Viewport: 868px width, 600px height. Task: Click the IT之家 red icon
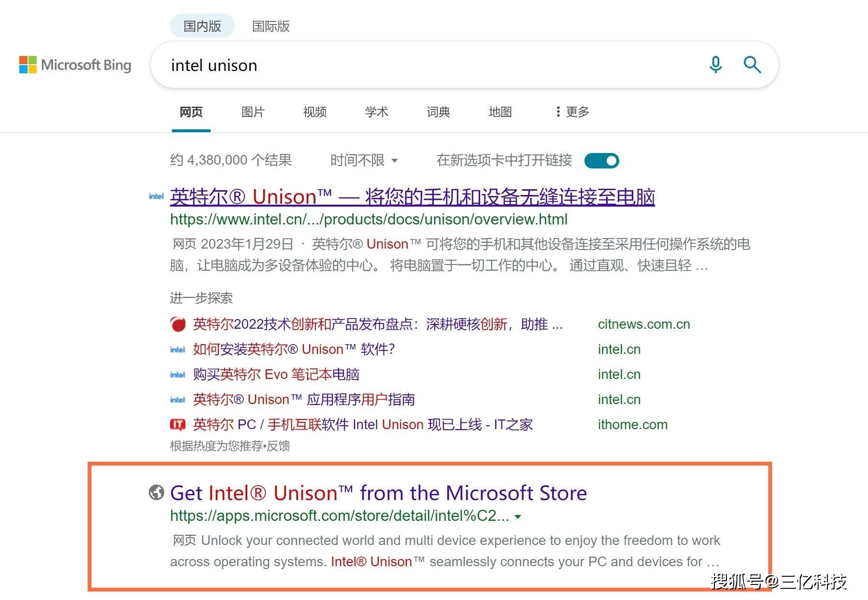point(178,424)
